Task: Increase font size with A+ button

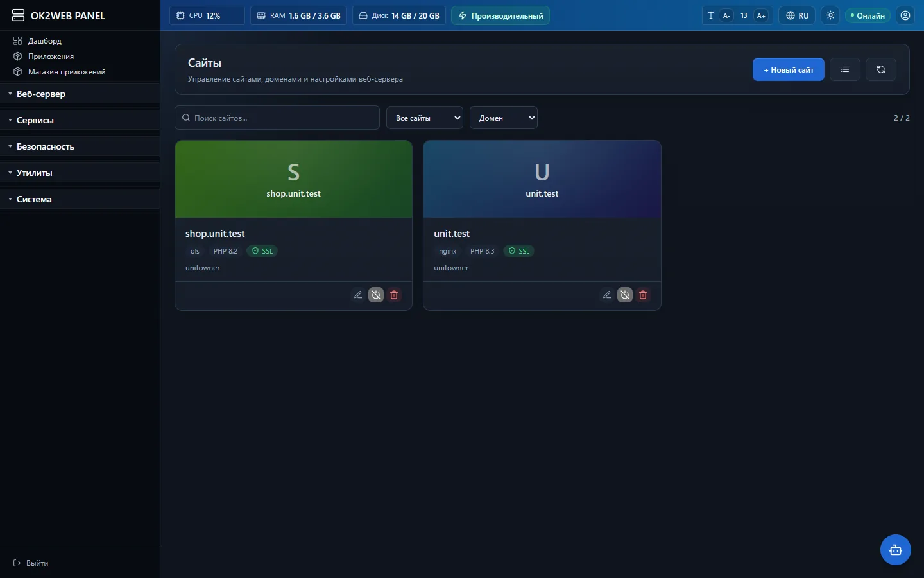Action: pyautogui.click(x=761, y=15)
